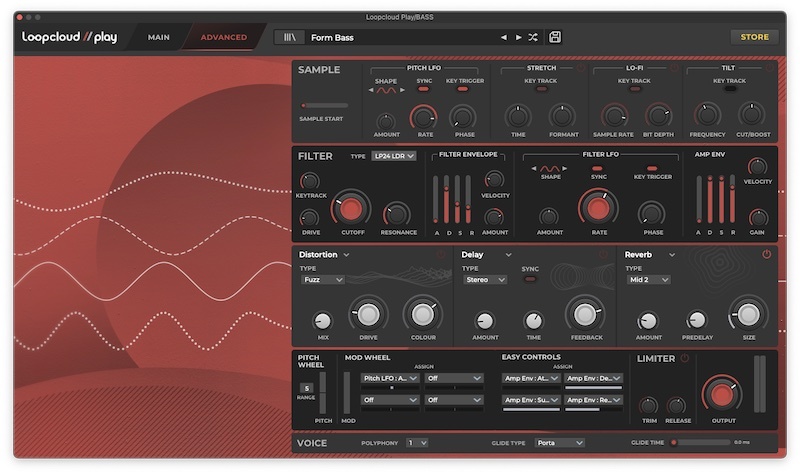Toggle Tilt Key Track switch
This screenshot has height=474, width=800.
(x=730, y=90)
